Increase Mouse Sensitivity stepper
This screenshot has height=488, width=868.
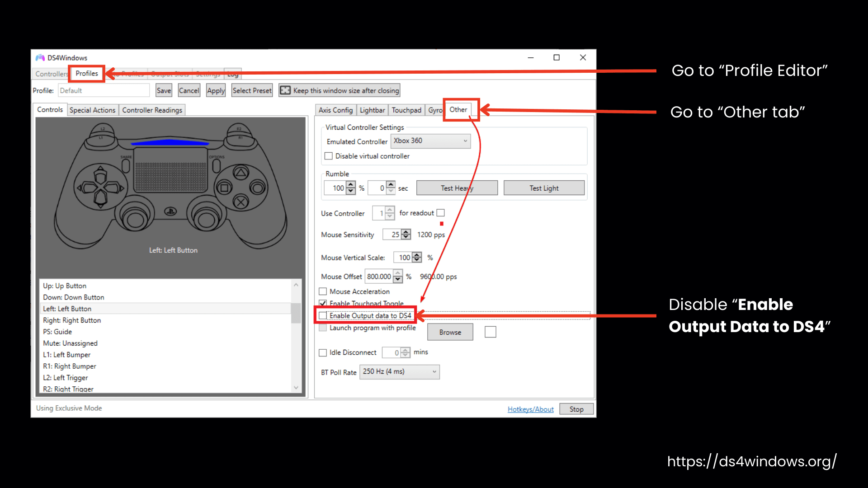click(x=406, y=232)
